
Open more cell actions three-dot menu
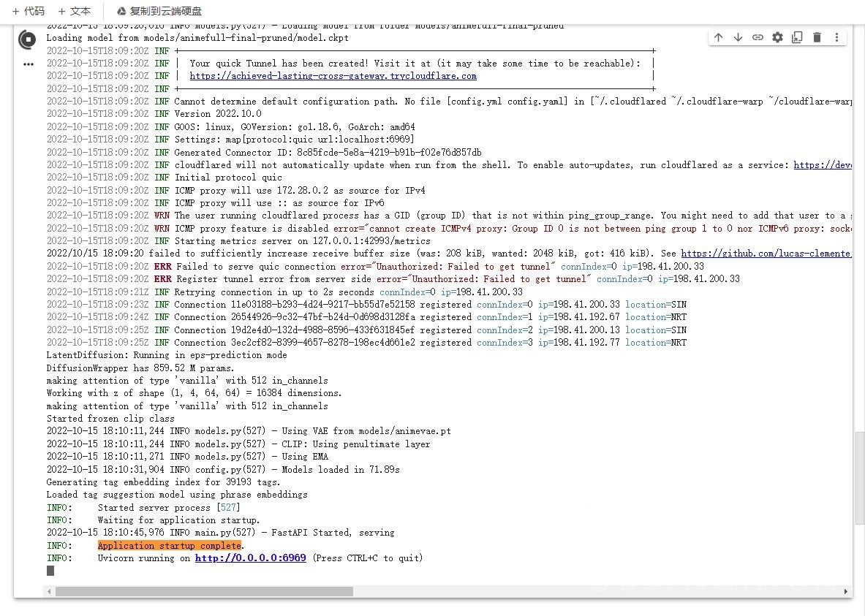point(836,37)
